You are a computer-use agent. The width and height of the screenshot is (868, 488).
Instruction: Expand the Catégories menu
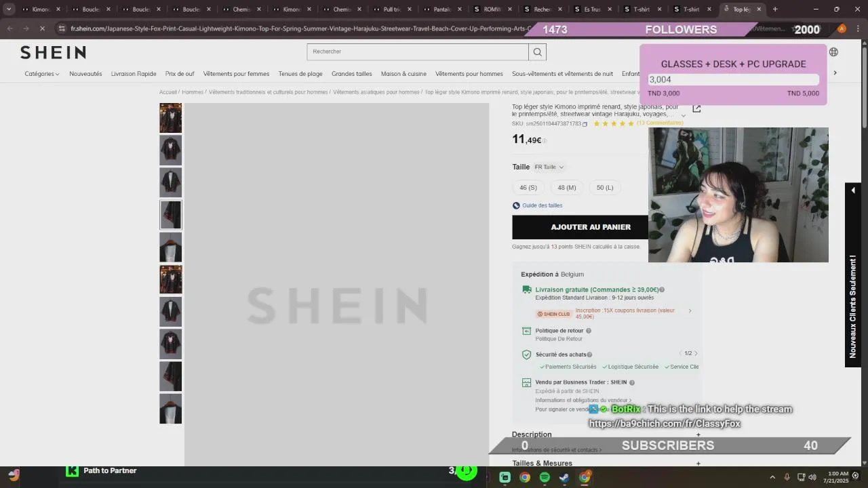(x=42, y=74)
